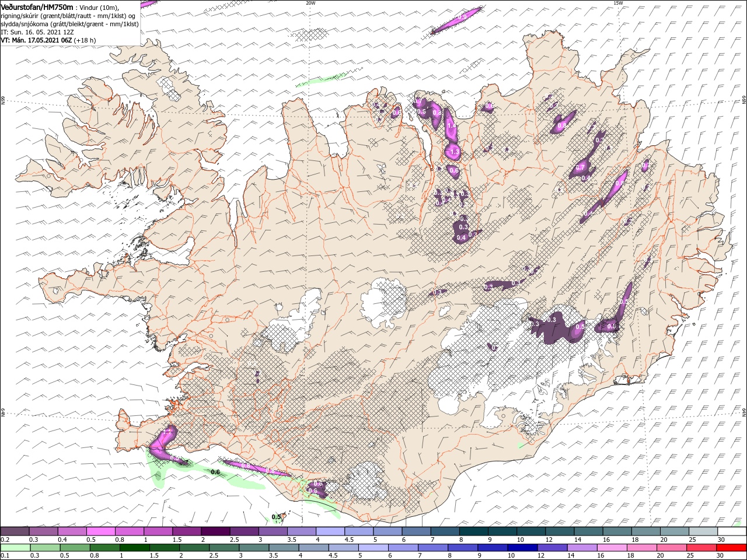This screenshot has height=560, width=747.
Task: Click the '(+18 h)' forecast offset text
Action: coord(85,40)
